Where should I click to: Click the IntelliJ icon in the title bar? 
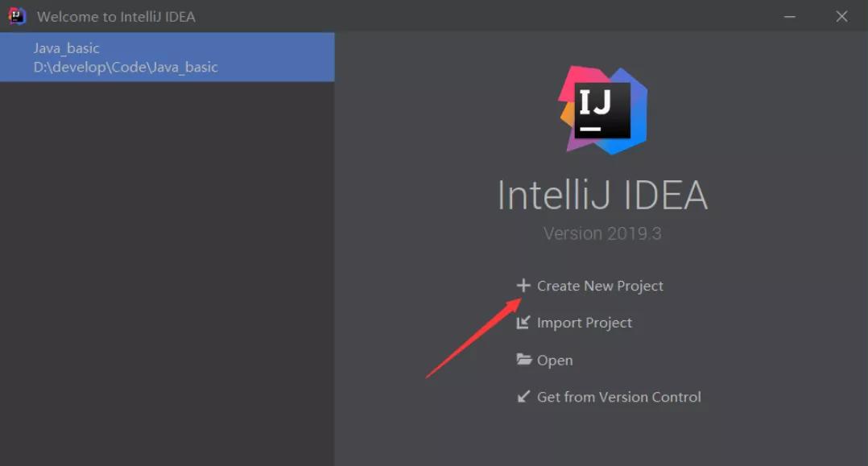[x=17, y=16]
